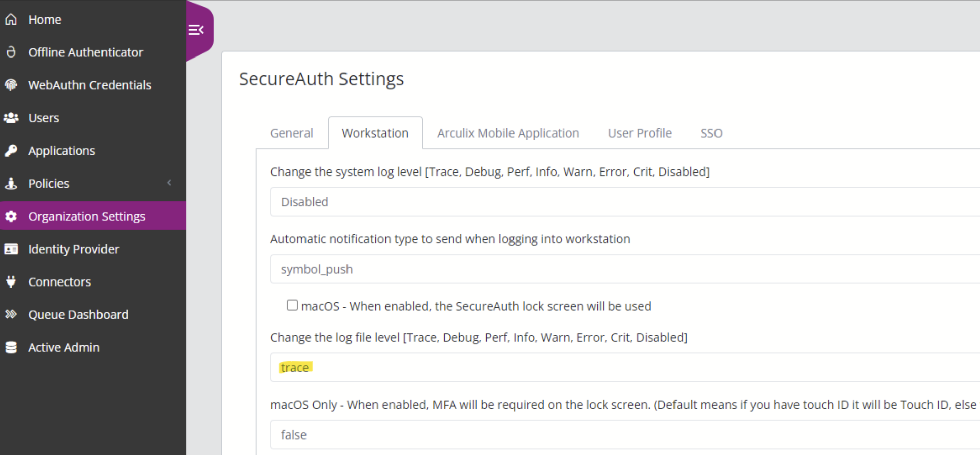Enable the macOS SecureAuth lock screen checkbox
Screen dimensions: 980x455
292,305
